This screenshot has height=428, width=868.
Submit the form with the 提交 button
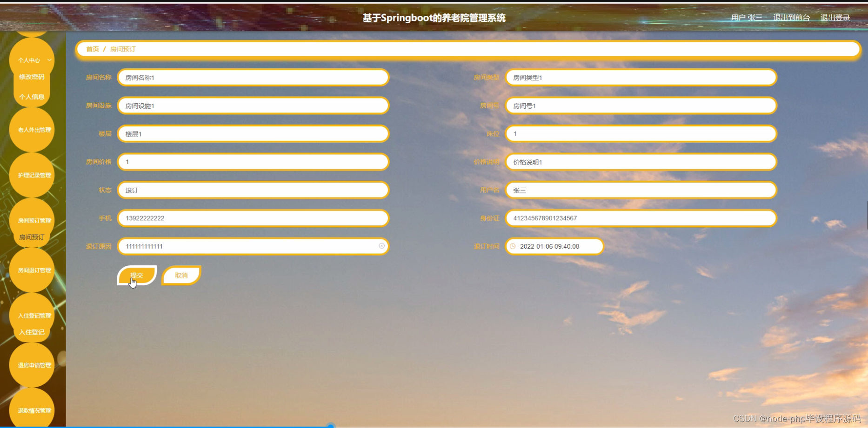136,275
